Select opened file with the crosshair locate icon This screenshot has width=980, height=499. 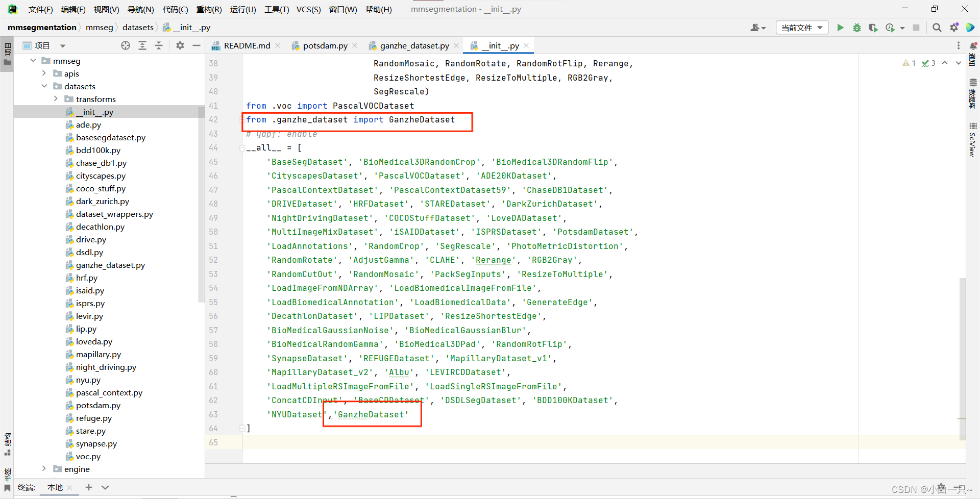tap(126, 45)
